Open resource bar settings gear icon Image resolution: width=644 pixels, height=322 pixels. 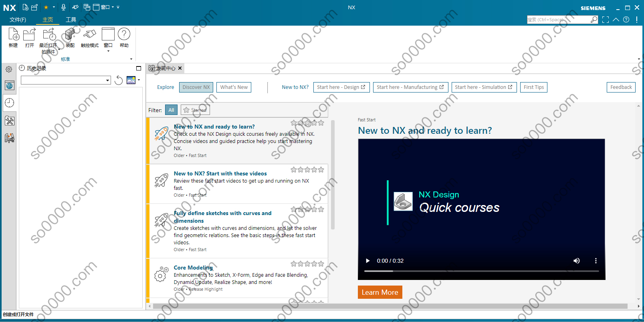pos(9,69)
